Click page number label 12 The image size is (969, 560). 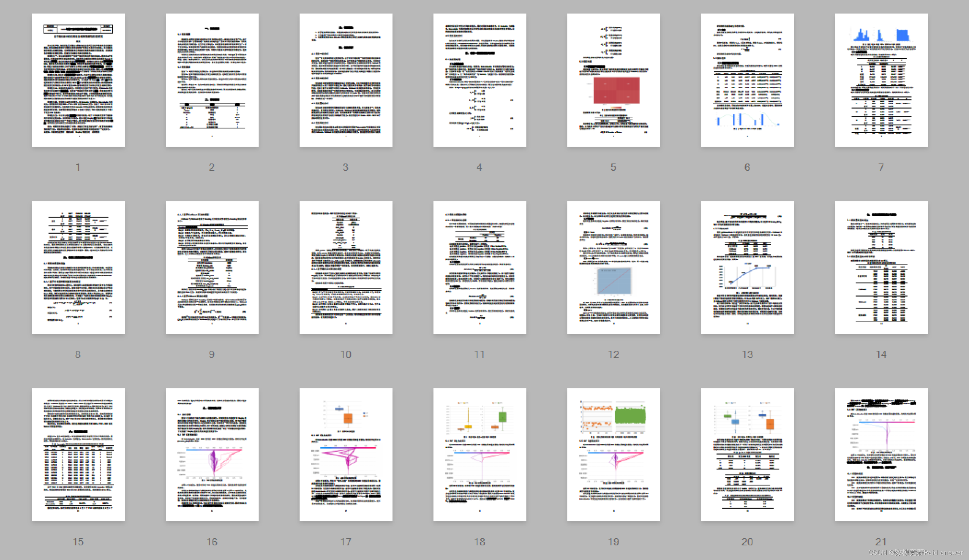coord(613,354)
